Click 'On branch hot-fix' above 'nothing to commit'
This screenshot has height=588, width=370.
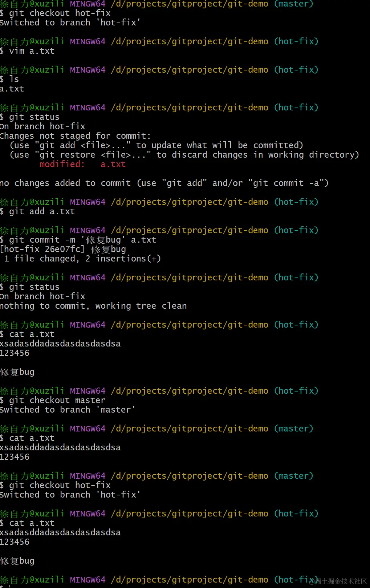pos(42,296)
